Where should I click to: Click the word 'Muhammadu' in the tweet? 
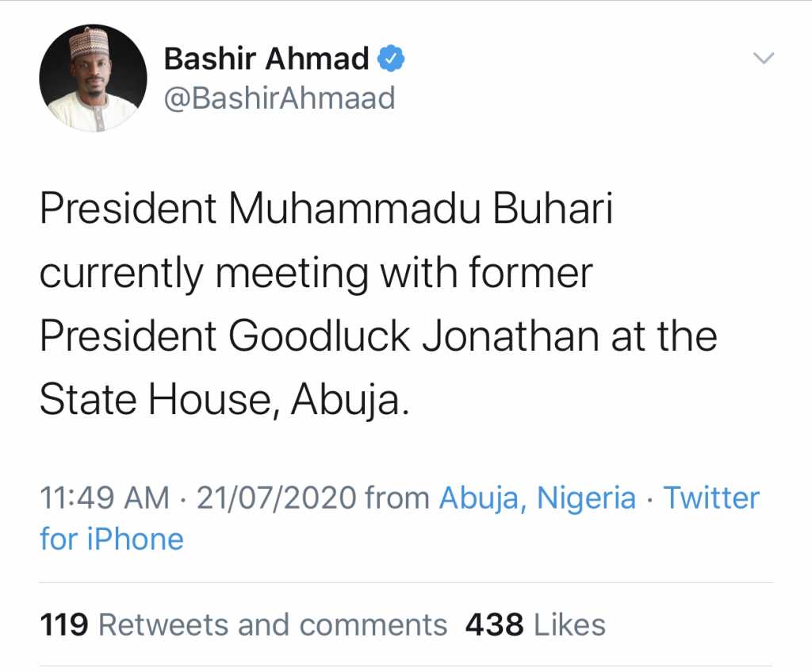354,209
